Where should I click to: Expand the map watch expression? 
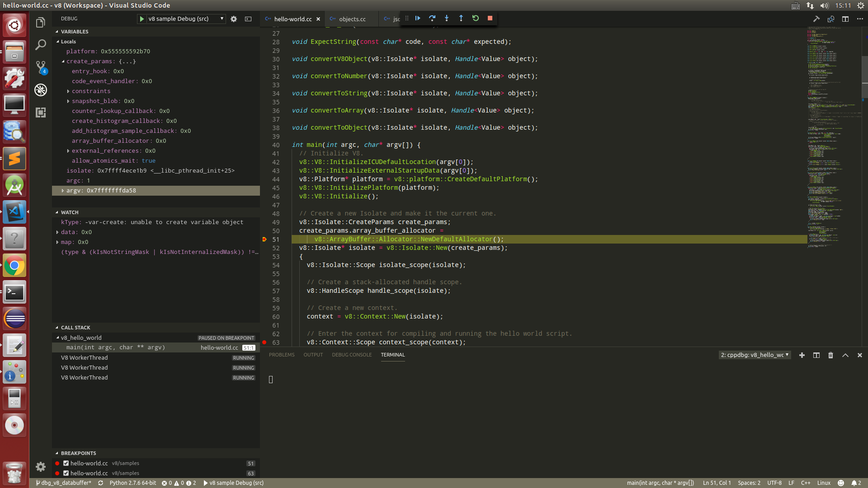click(57, 242)
